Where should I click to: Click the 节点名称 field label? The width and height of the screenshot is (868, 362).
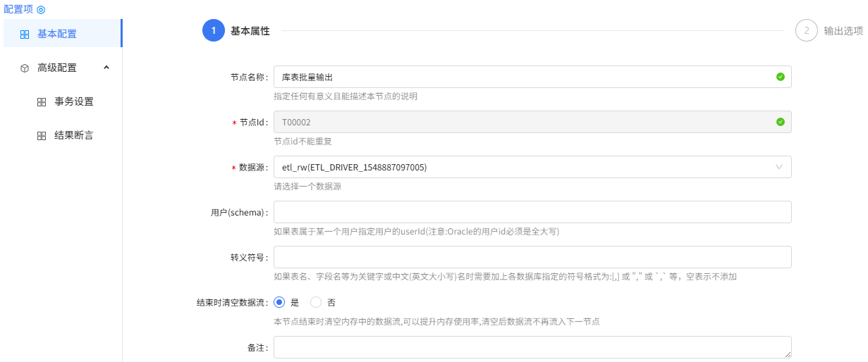250,77
